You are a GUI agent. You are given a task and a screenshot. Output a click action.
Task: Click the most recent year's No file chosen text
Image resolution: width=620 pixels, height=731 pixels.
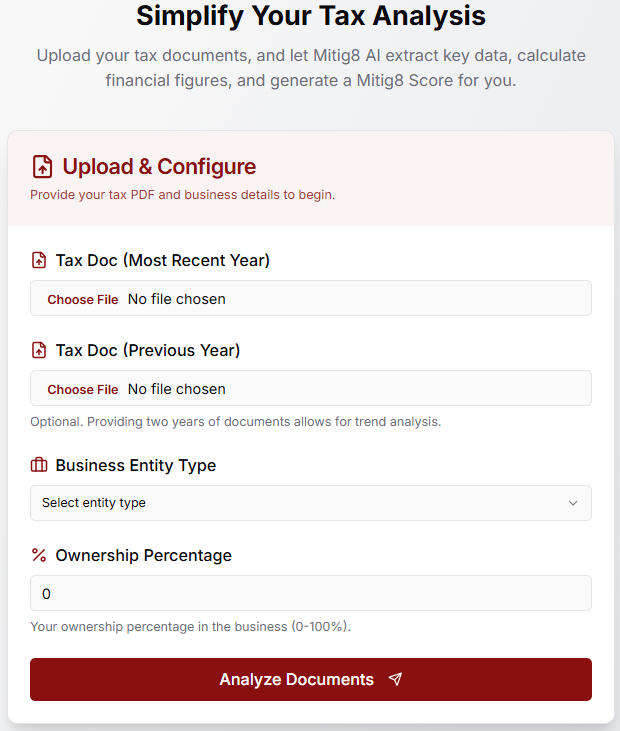[177, 299]
